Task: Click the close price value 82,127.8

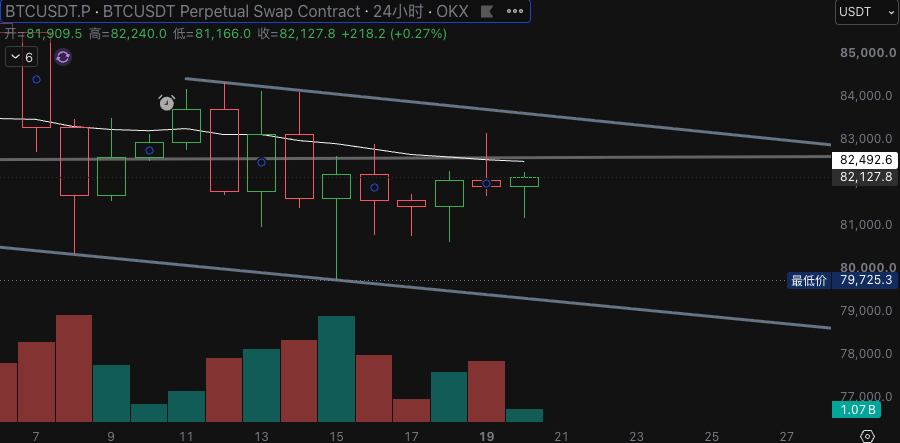Action: click(x=307, y=34)
